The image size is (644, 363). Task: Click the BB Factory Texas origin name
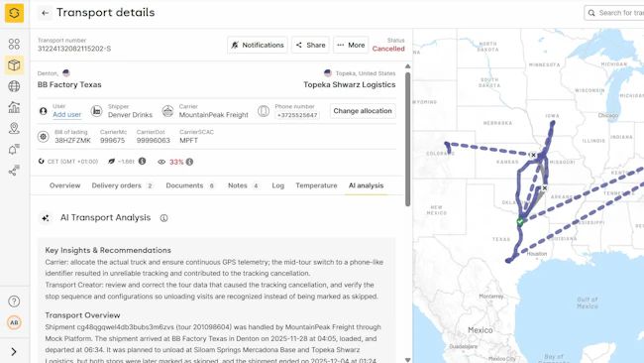coord(69,84)
